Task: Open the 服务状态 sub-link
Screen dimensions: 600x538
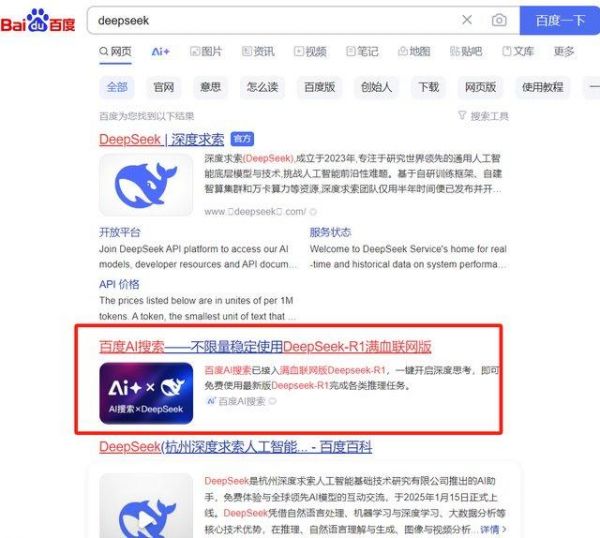Action: coord(330,232)
